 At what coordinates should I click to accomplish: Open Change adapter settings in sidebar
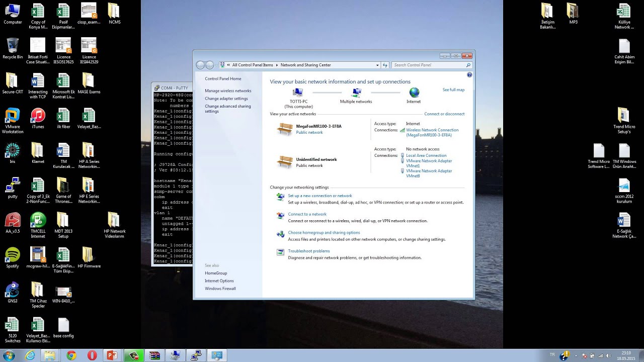coord(226,99)
